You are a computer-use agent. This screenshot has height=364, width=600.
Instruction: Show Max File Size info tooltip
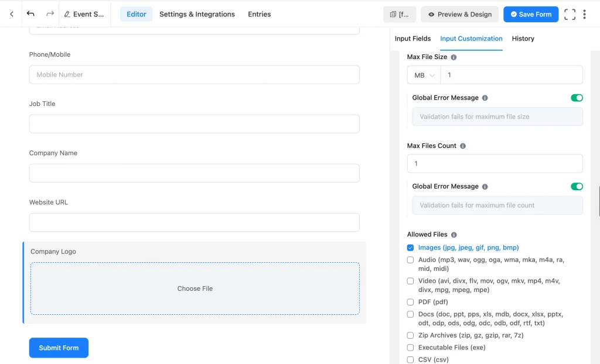[x=454, y=57]
